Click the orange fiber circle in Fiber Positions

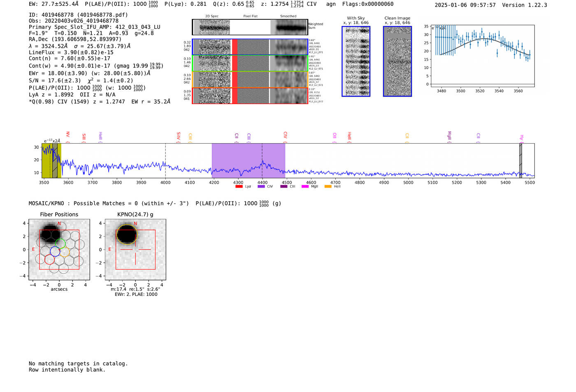click(x=65, y=252)
